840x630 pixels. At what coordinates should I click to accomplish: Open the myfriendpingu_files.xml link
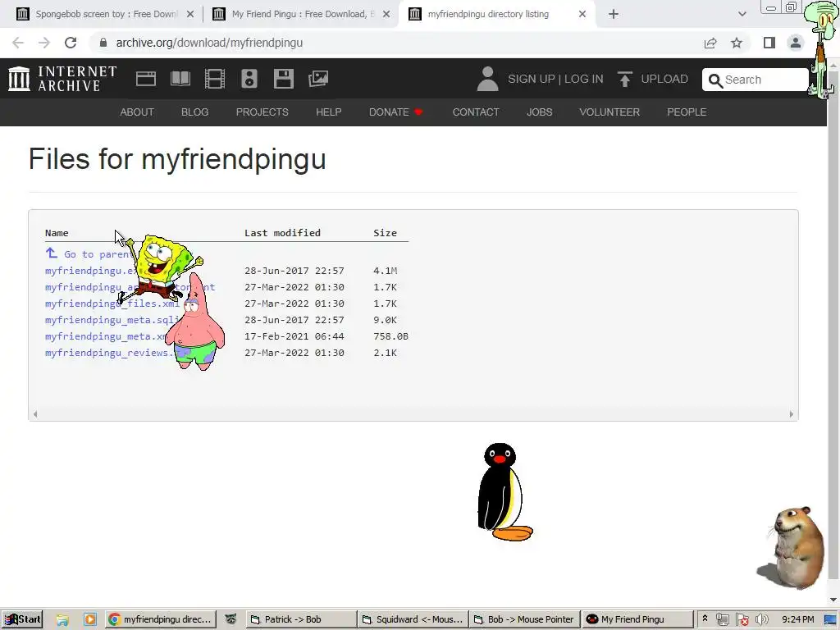coord(112,304)
